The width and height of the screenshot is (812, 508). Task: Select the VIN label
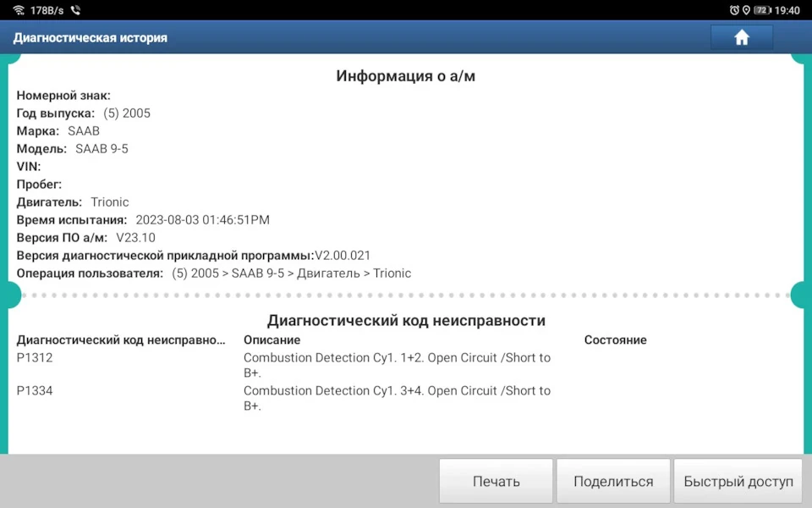point(29,167)
